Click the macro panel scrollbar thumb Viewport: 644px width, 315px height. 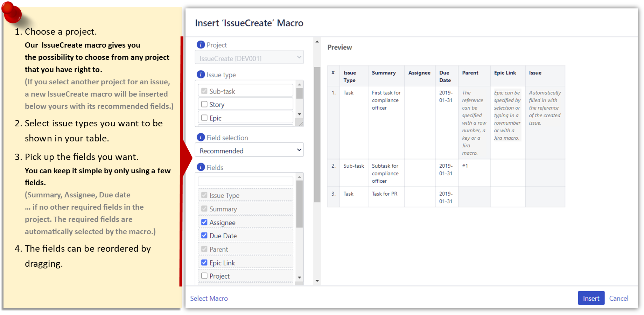click(317, 135)
